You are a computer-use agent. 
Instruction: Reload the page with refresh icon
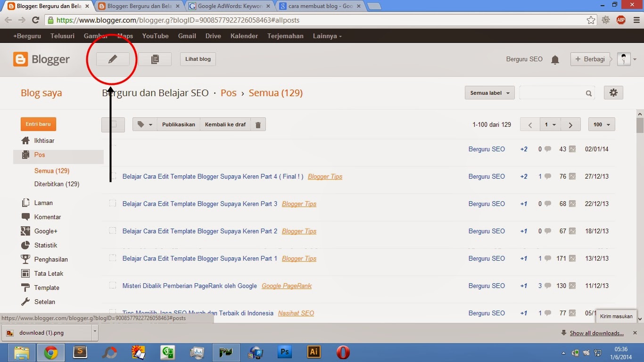click(35, 20)
